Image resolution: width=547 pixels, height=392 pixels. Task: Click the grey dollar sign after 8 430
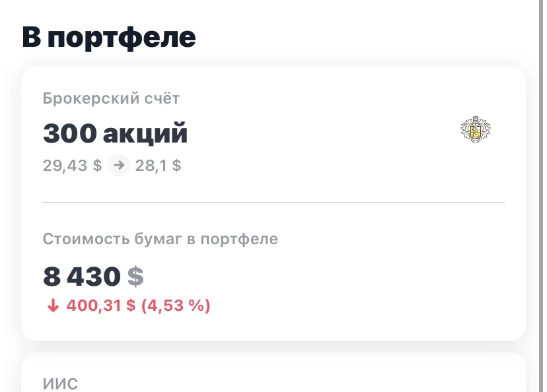(x=135, y=277)
